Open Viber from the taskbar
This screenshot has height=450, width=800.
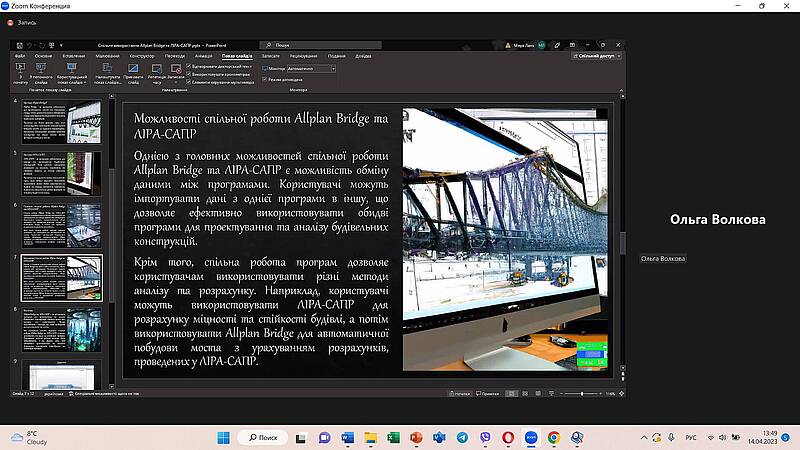[x=485, y=438]
